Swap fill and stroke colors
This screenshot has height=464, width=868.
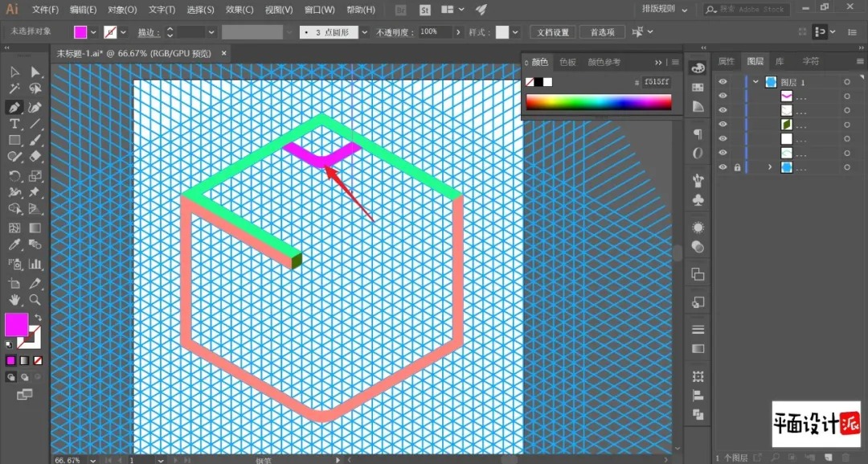pos(38,318)
